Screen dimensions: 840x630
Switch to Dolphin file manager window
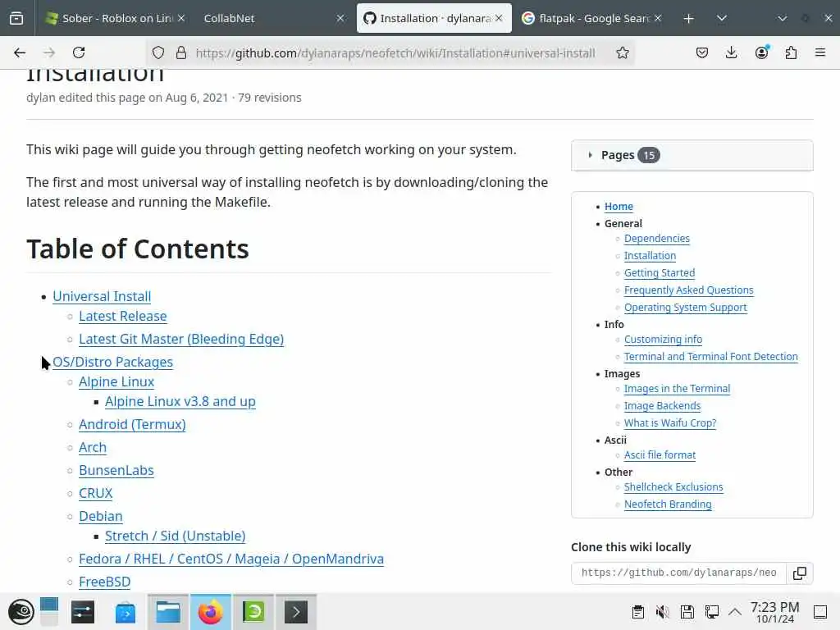tap(167, 612)
